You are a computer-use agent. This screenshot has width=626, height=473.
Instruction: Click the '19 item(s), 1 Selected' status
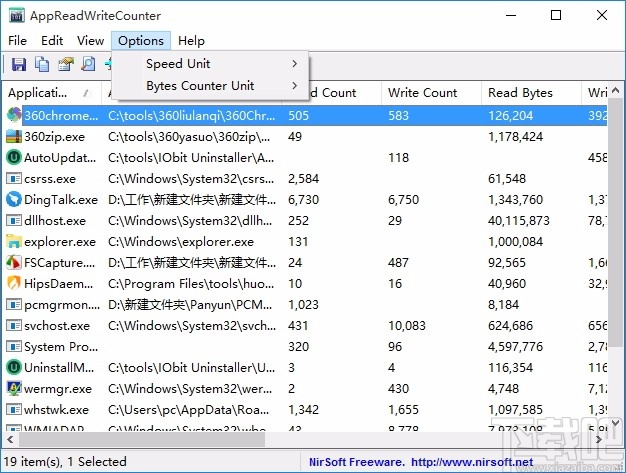point(65,461)
